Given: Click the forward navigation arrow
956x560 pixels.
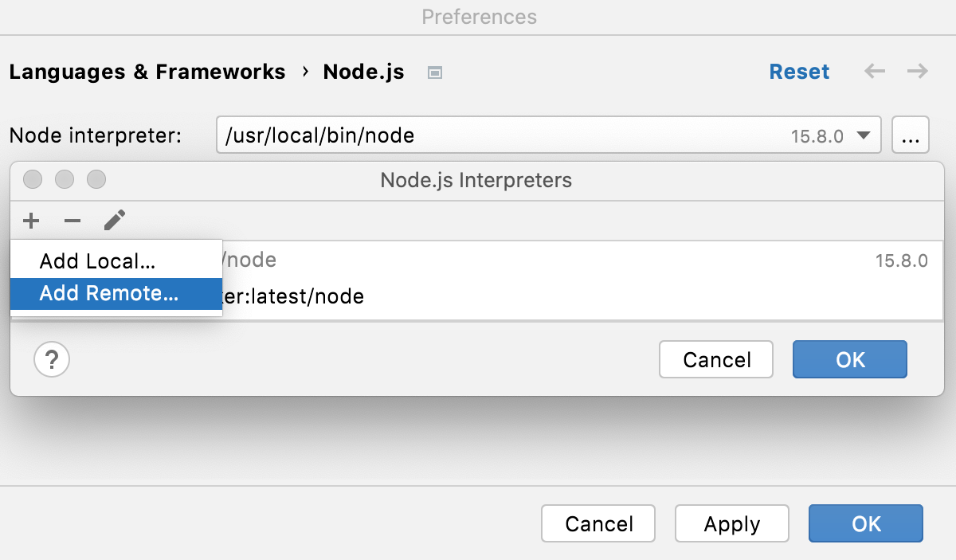Looking at the screenshot, I should (x=917, y=72).
